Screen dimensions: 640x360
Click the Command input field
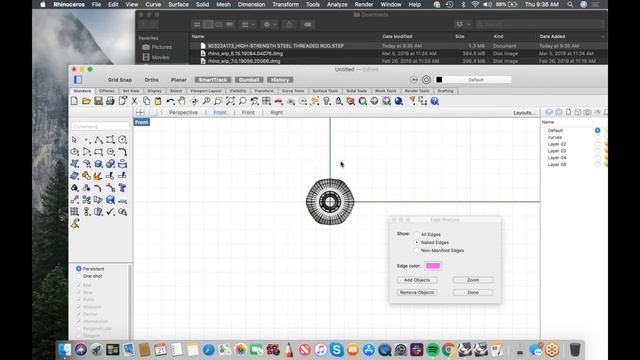click(x=100, y=127)
